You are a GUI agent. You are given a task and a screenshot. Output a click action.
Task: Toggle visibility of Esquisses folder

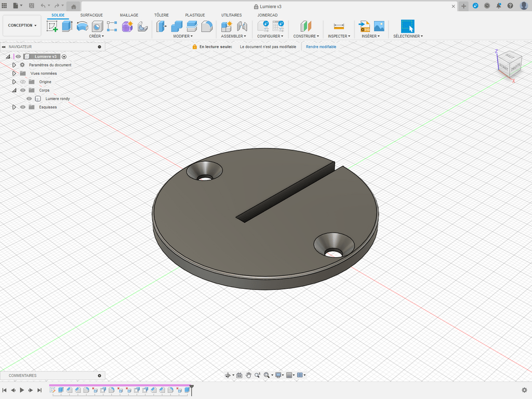tap(23, 107)
